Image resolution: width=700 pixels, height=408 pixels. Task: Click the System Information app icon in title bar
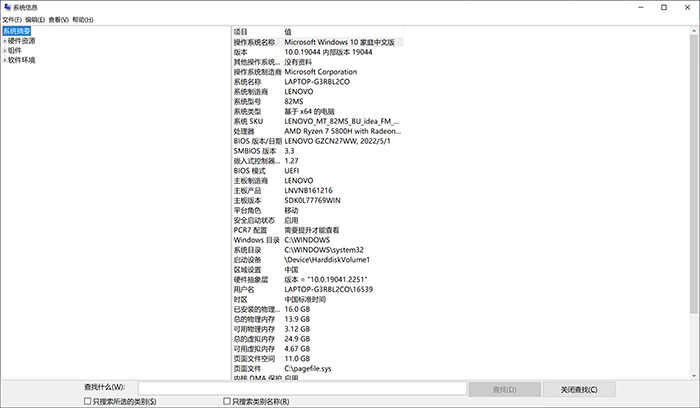pos(6,7)
